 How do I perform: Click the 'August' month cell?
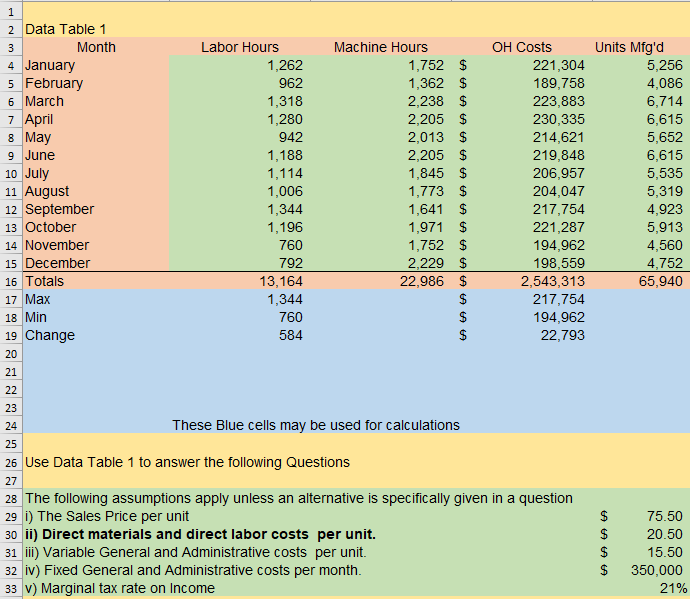pos(96,191)
